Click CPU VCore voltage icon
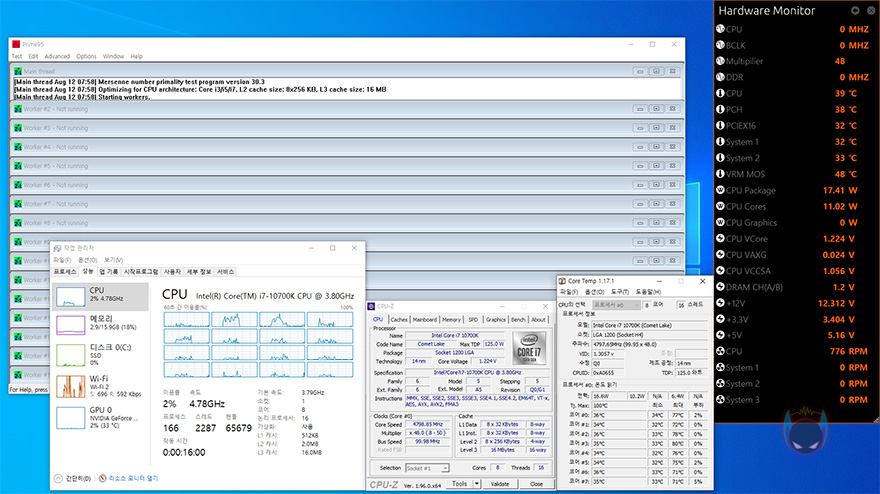The height and width of the screenshot is (494, 880). 721,238
